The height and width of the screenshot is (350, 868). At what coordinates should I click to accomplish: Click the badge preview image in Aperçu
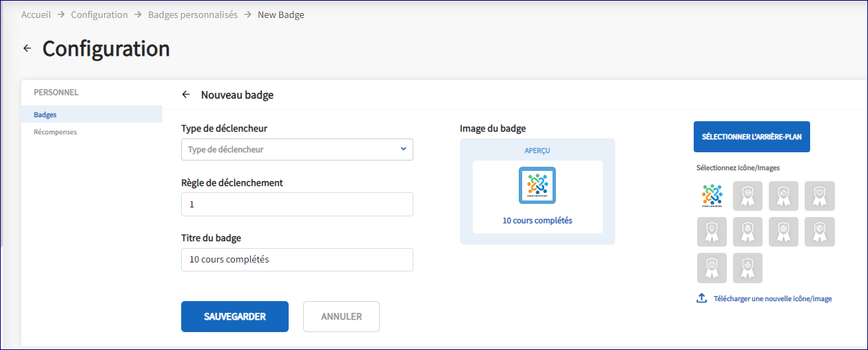(x=537, y=185)
